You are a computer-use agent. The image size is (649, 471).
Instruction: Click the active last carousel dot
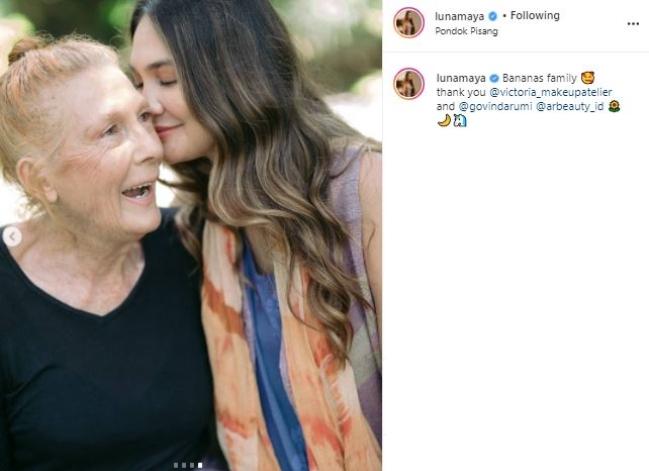click(198, 465)
